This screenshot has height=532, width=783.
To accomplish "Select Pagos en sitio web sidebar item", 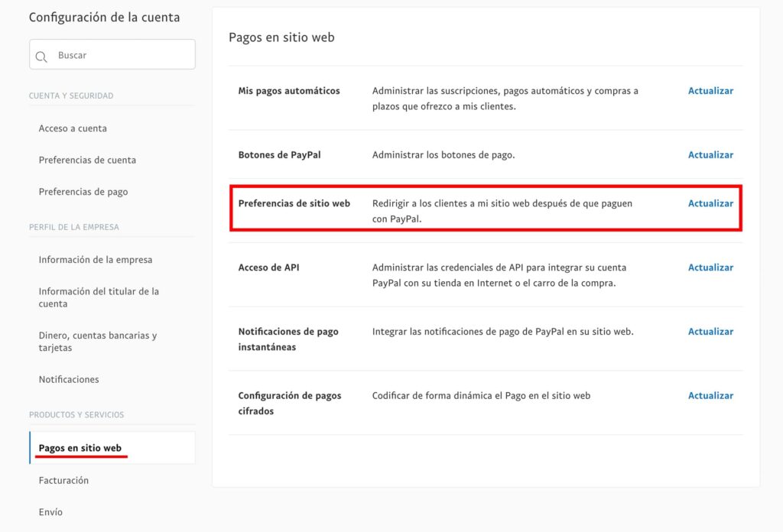I will pos(112,448).
